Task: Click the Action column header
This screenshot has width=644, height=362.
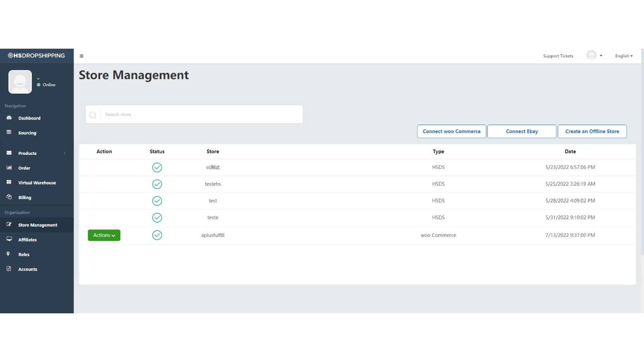Action: coord(104,152)
